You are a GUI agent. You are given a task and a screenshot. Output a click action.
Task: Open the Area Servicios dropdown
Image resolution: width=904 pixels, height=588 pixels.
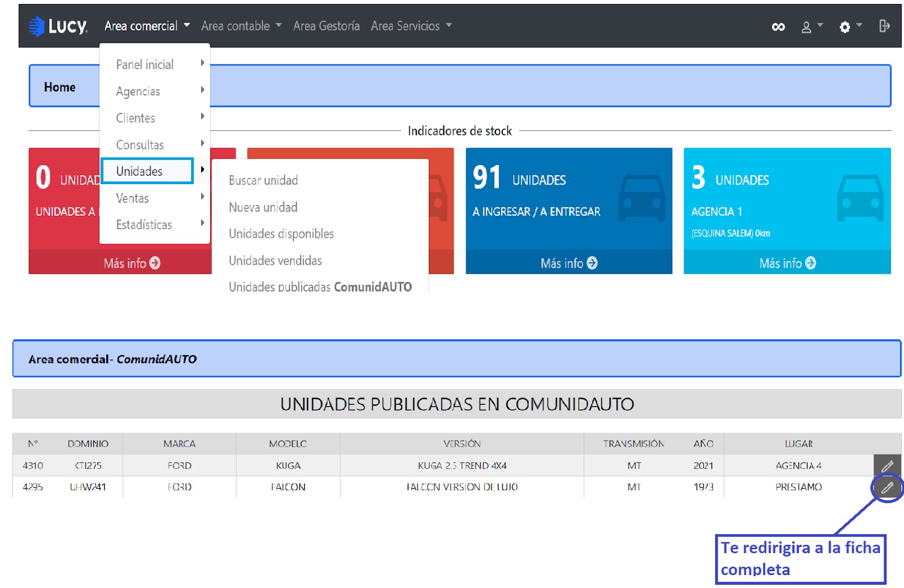tap(411, 26)
